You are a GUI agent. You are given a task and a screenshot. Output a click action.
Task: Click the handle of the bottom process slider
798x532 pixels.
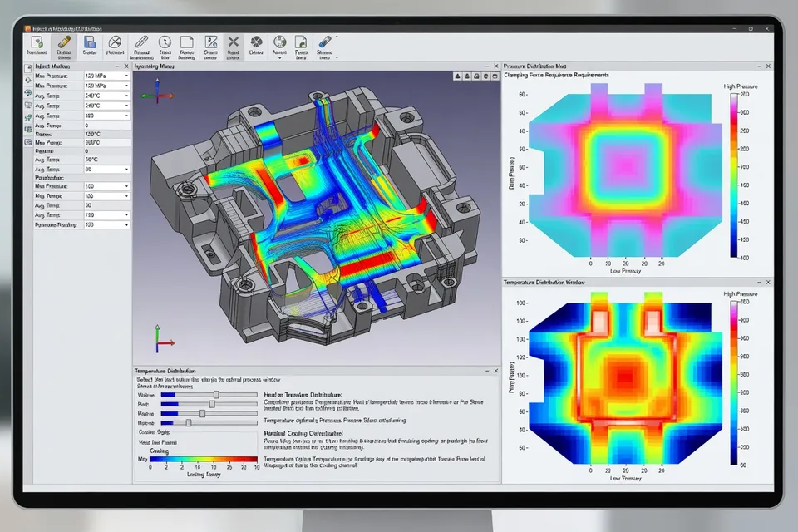coord(189,422)
